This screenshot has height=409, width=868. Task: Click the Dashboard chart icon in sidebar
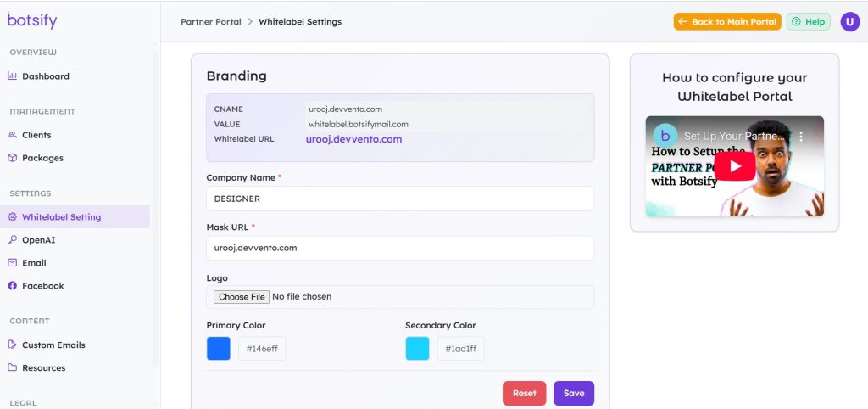click(x=12, y=76)
